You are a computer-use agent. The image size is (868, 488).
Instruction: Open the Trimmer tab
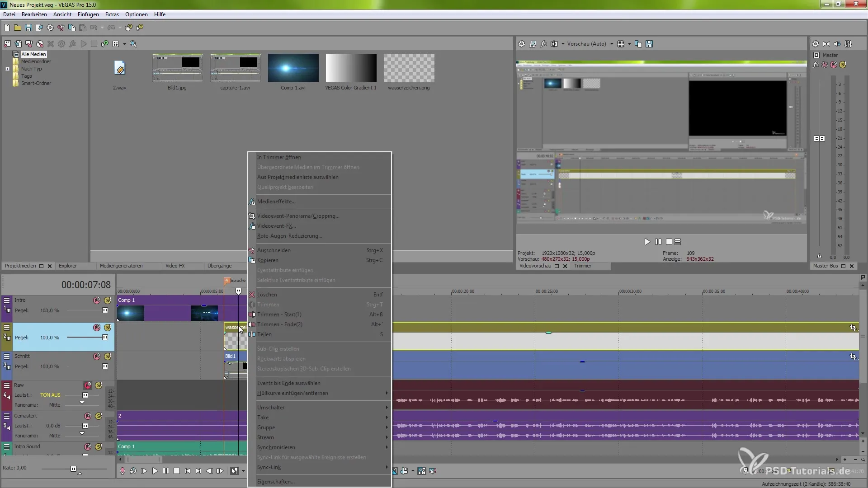[583, 266]
